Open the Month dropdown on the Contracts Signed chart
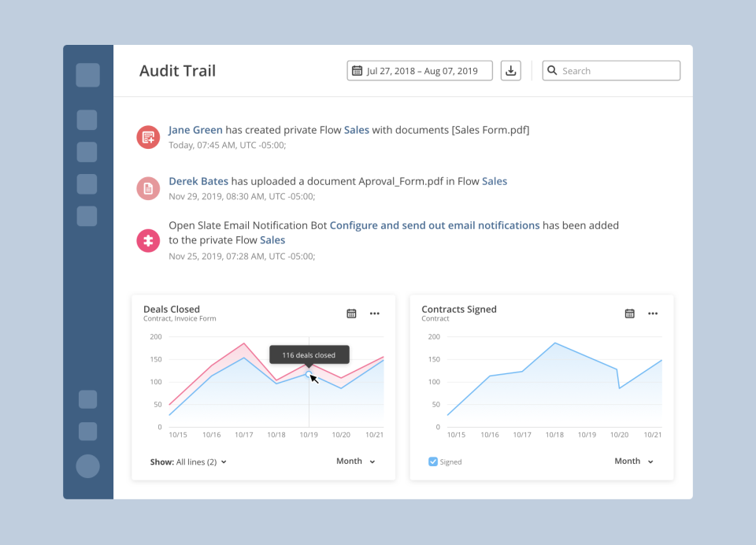756x545 pixels. tap(633, 461)
